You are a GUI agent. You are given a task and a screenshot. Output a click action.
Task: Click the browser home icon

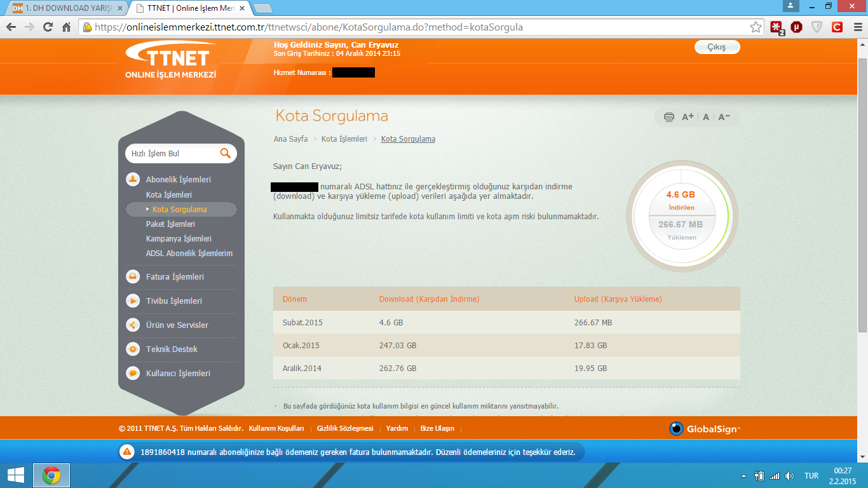pos(66,27)
